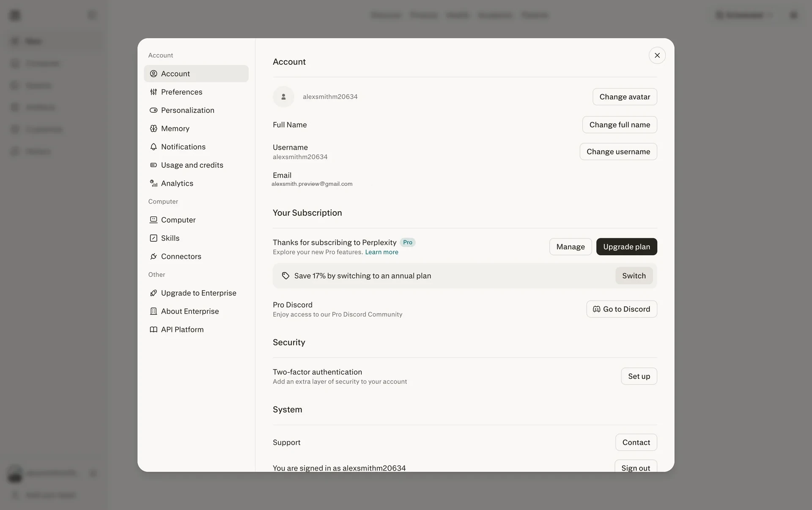Open About Enterprise
Image resolution: width=812 pixels, height=510 pixels.
click(196, 311)
